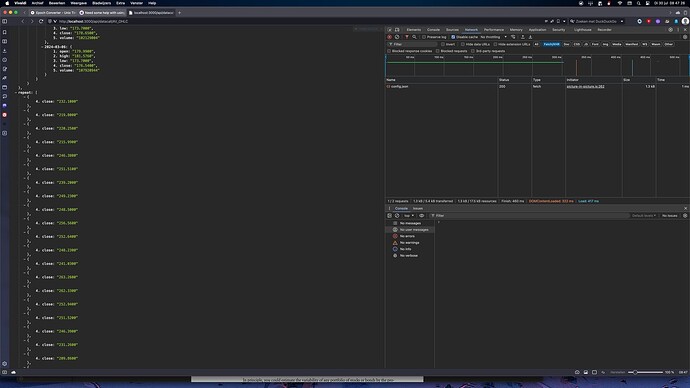Select the Fetch/XHR filter button

551,44
